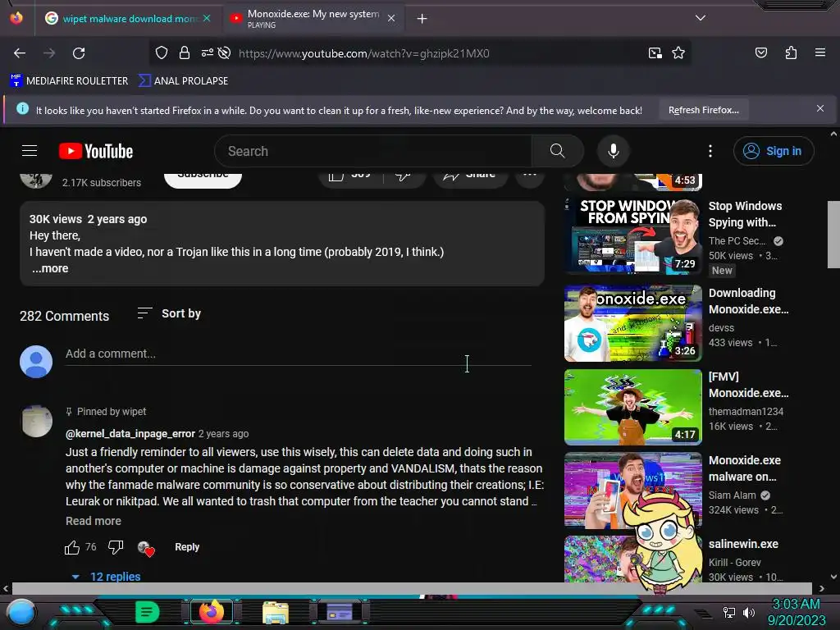Click the clock showing 3:03 AM

pos(796,604)
